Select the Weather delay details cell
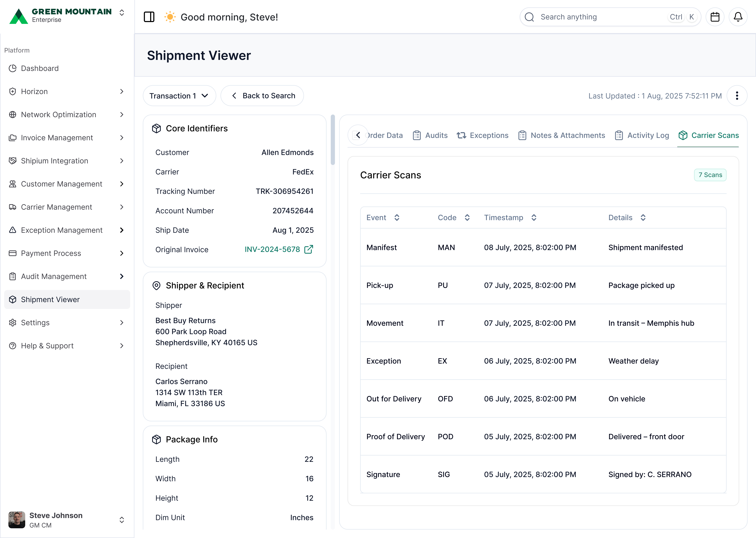This screenshot has width=756, height=538. click(x=634, y=361)
